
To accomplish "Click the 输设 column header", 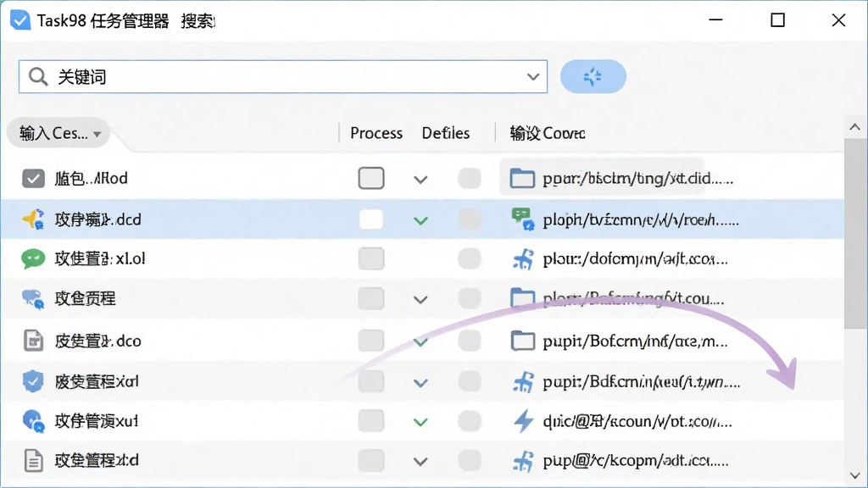I will pos(548,133).
